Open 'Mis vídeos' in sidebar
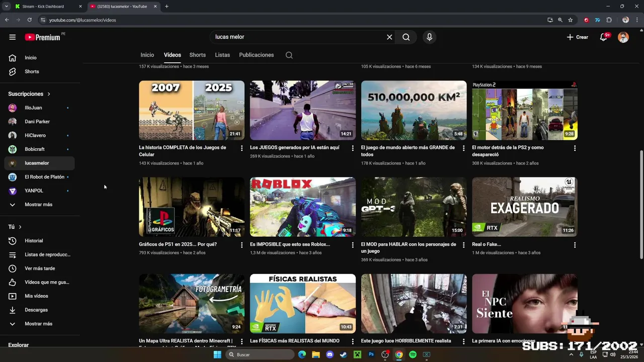Screen dimensions: 644x362 (39, 296)
